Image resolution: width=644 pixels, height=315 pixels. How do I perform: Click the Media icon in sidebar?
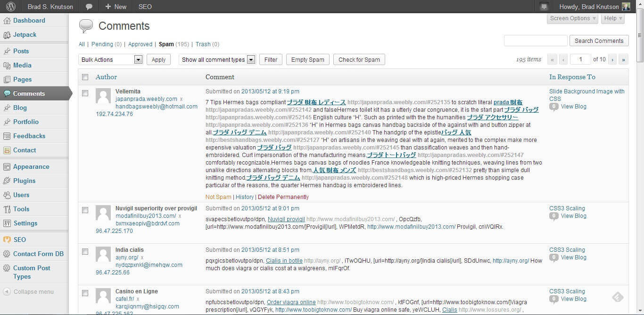7,65
